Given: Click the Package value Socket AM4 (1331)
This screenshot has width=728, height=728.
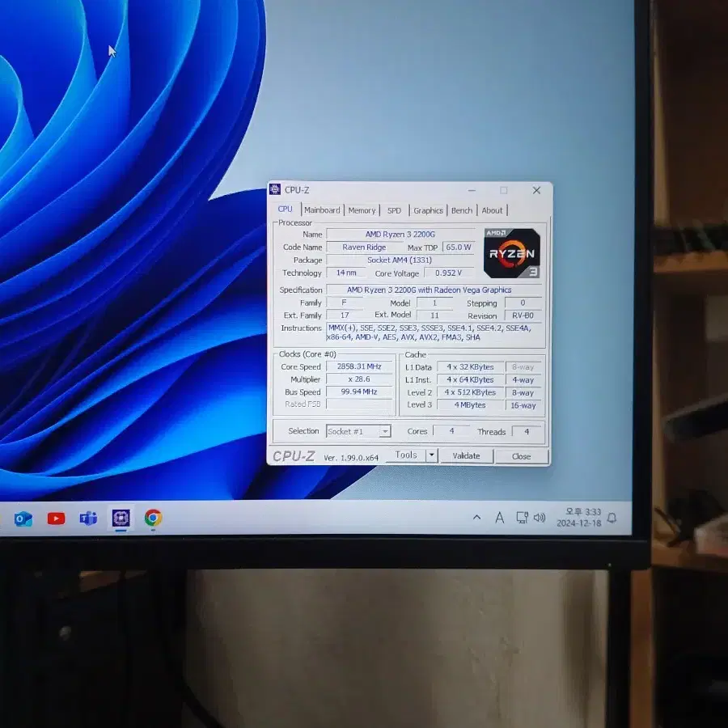Looking at the screenshot, I should 400,260.
